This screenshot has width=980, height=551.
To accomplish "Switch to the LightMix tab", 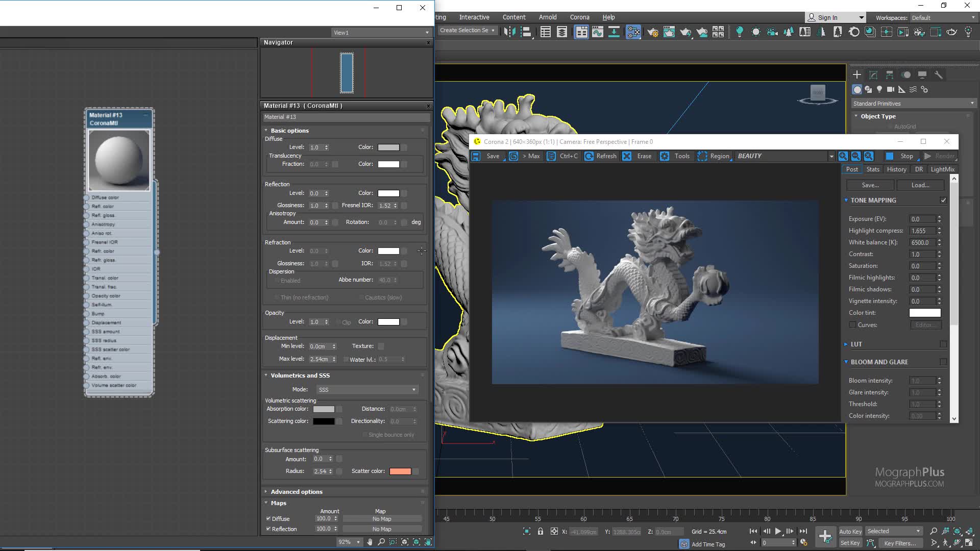I will tap(942, 169).
